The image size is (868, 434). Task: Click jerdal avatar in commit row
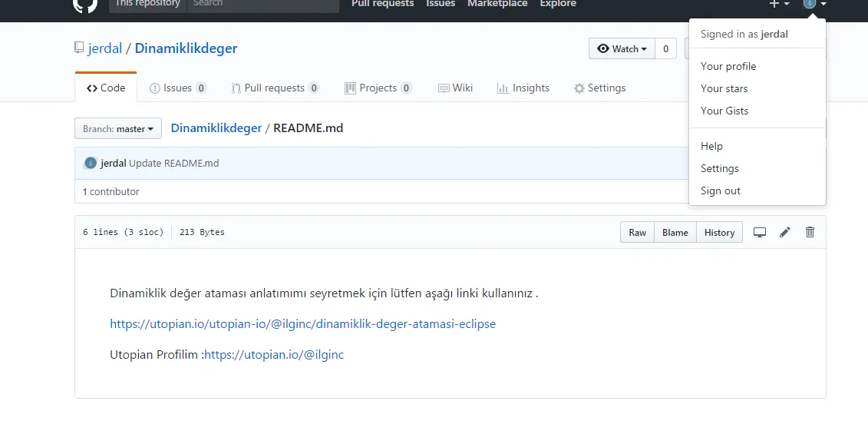point(91,164)
